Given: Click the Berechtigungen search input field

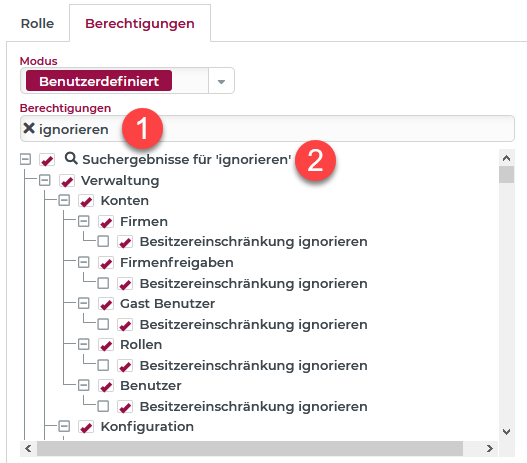Looking at the screenshot, I should click(267, 129).
